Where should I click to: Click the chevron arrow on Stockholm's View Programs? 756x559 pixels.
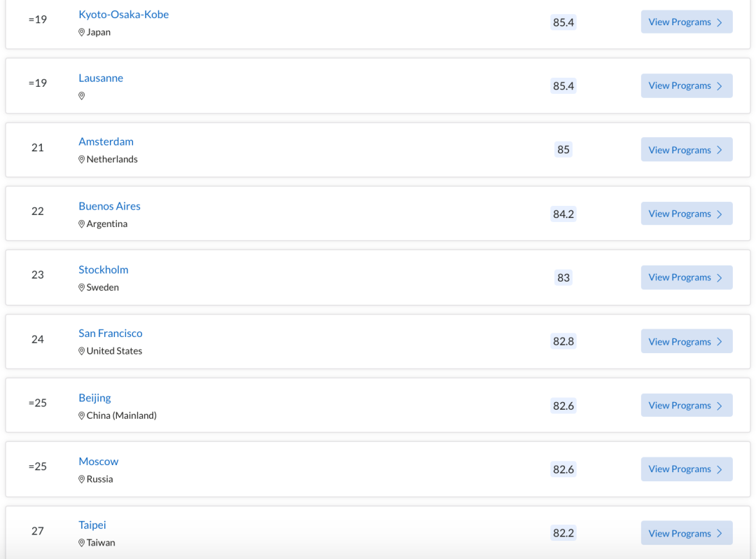(720, 278)
